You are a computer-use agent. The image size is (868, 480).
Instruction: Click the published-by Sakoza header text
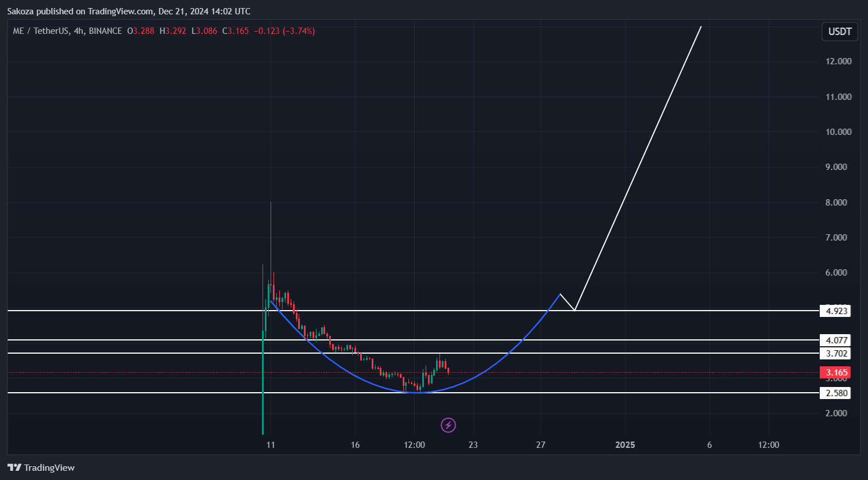[x=129, y=11]
